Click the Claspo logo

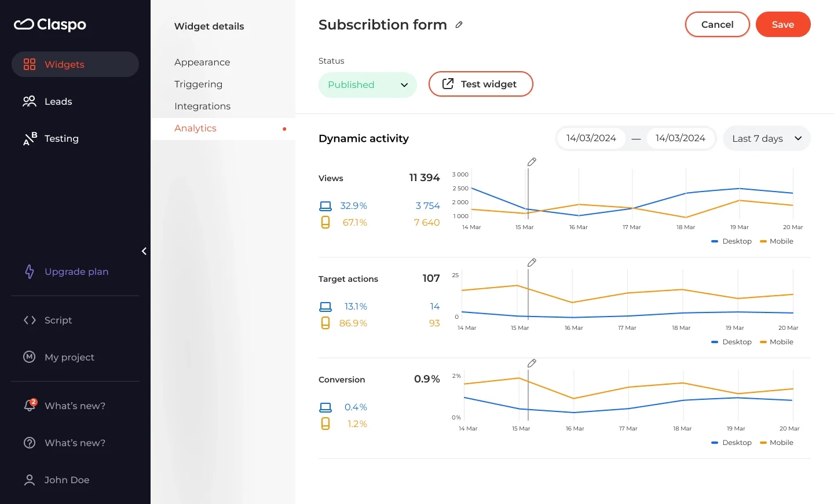(50, 24)
